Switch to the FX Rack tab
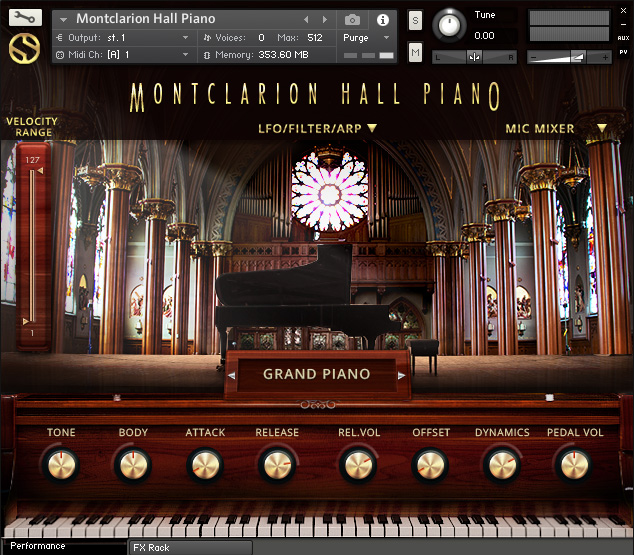634x555 pixels. click(190, 548)
